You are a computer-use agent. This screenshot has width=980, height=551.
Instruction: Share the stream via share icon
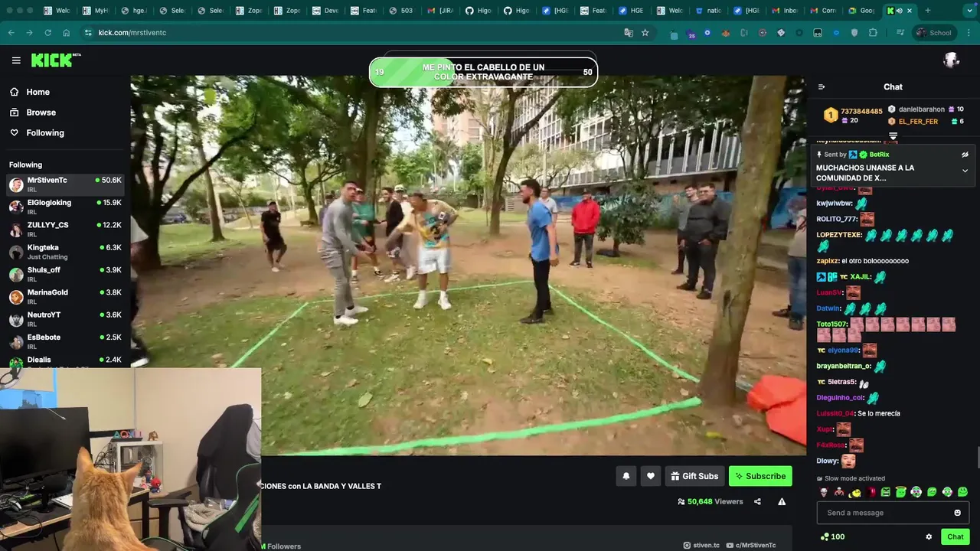coord(757,502)
